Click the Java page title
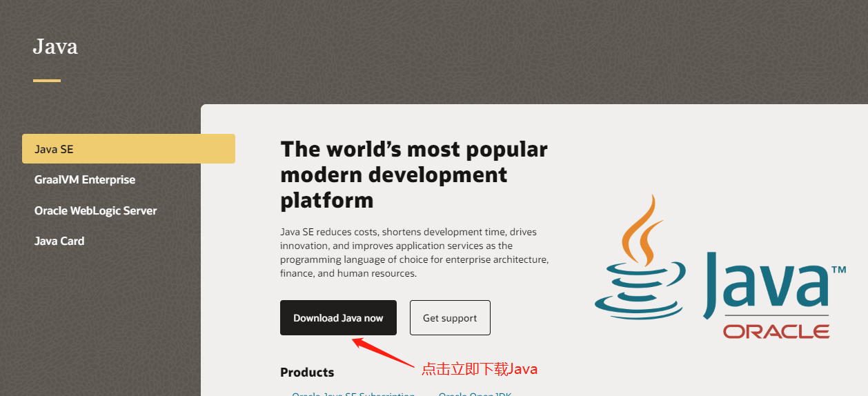The height and width of the screenshot is (396, 868). (55, 46)
